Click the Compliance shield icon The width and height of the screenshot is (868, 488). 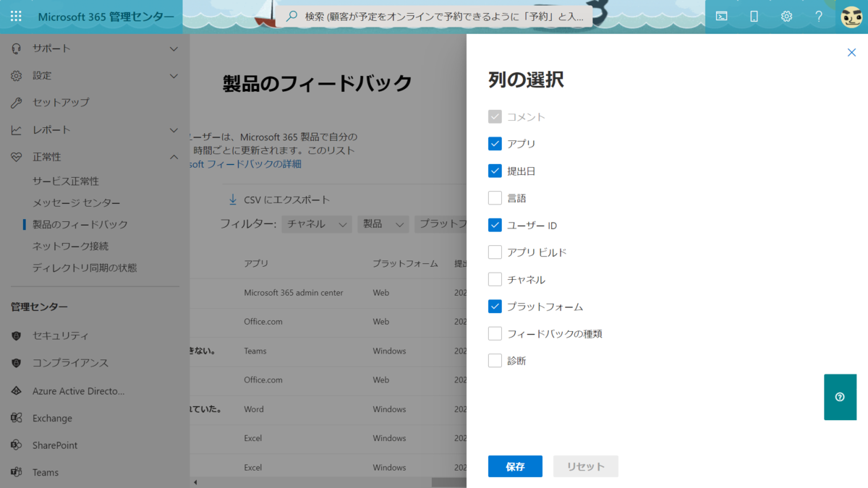click(x=16, y=363)
